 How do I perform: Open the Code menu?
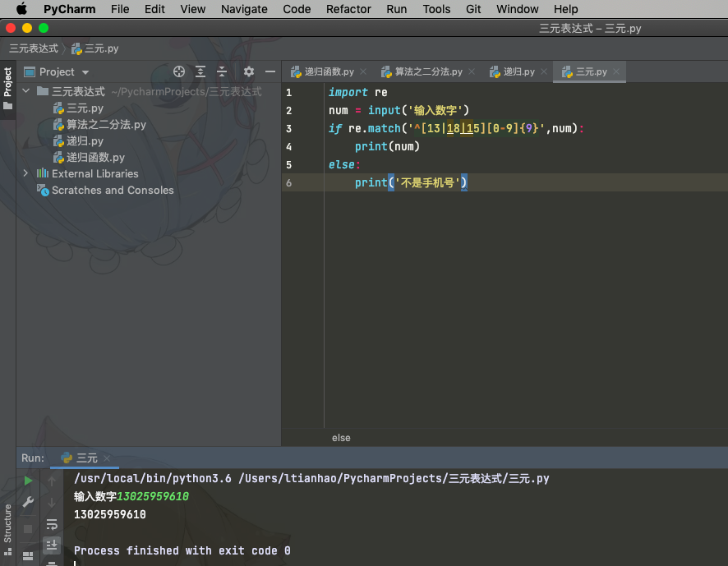297,9
